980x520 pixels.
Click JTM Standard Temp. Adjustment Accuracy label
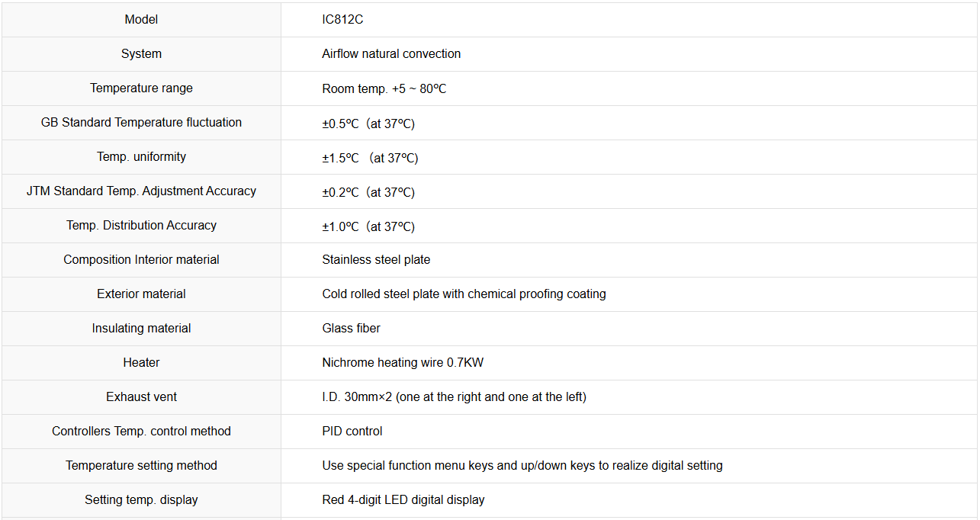point(141,191)
